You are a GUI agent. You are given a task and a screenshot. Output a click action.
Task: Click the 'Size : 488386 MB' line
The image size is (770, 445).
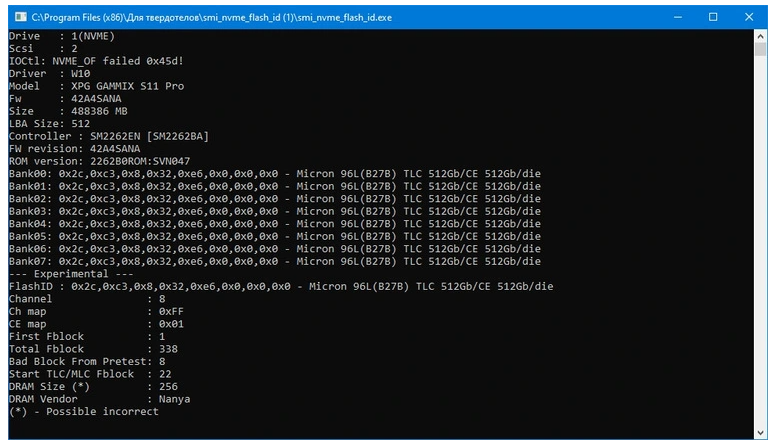[68, 111]
